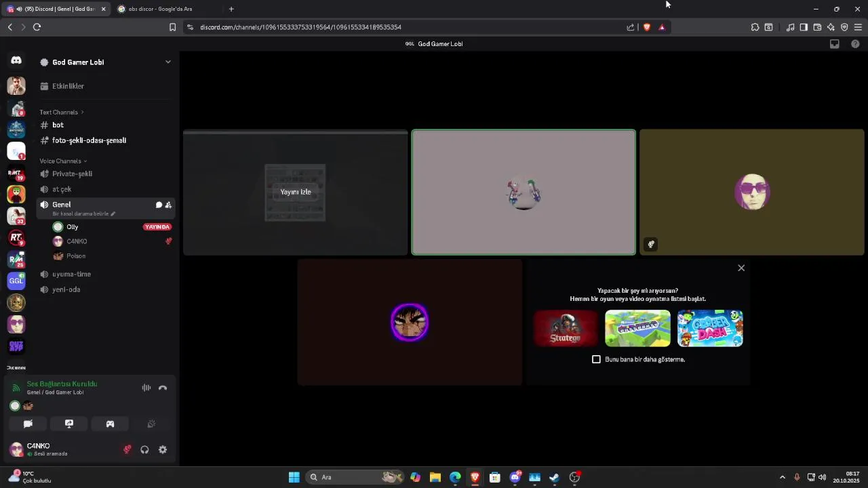Open the GGL server icon

click(x=16, y=281)
